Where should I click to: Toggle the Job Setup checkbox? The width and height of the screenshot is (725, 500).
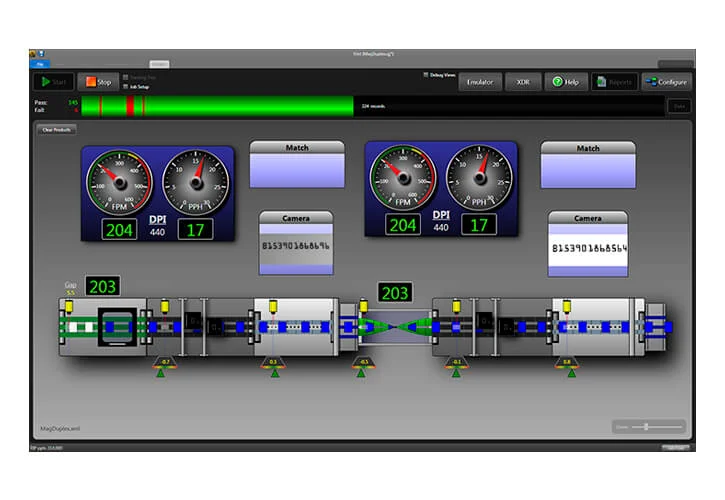coord(125,87)
